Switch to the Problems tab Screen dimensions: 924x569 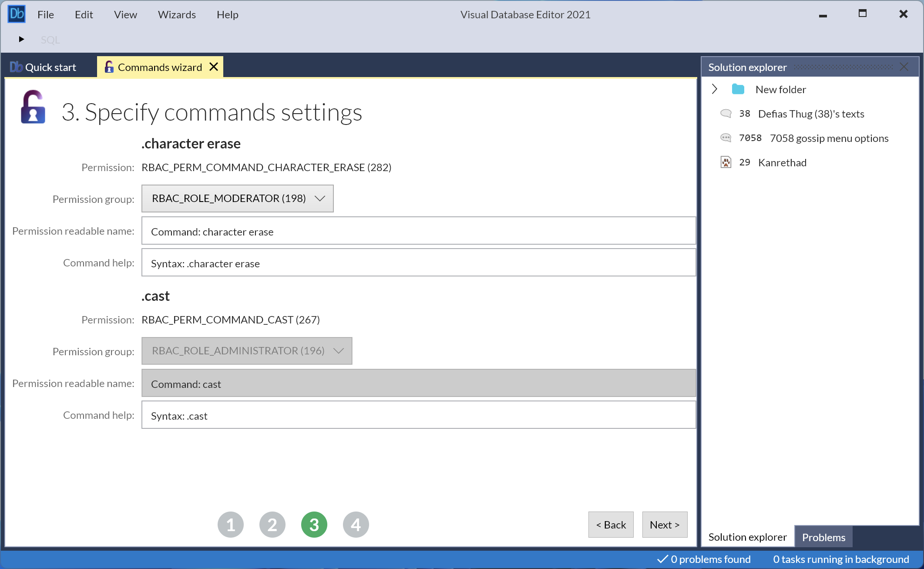point(823,537)
